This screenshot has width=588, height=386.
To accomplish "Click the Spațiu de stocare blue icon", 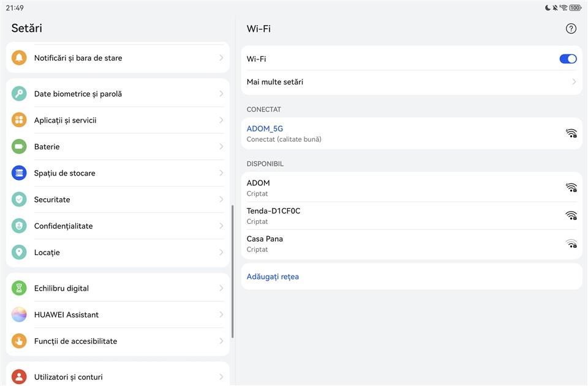I will point(19,173).
